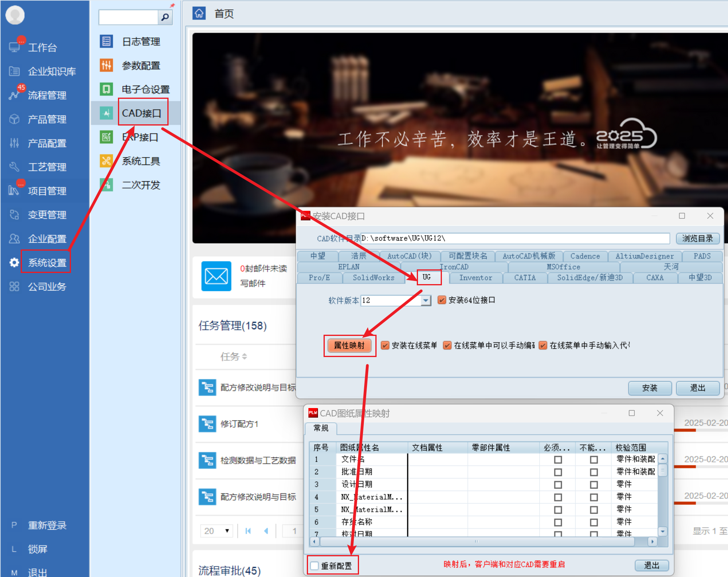Open the 软件版本 dropdown
The width and height of the screenshot is (728, 577).
pyautogui.click(x=426, y=300)
